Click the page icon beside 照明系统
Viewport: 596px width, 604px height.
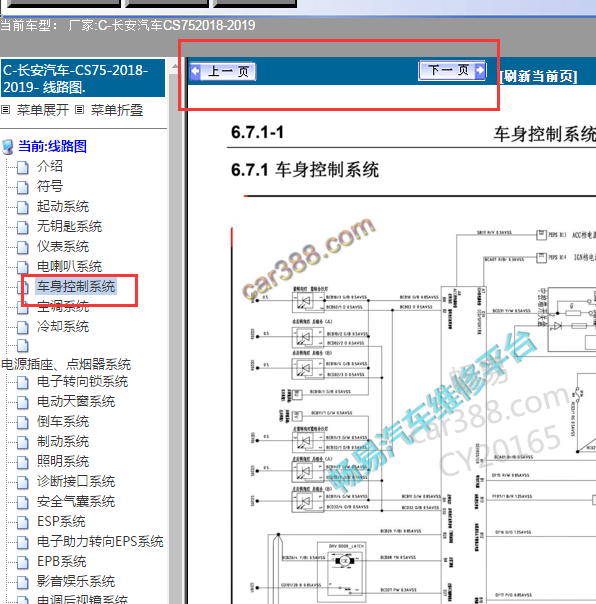pyautogui.click(x=23, y=463)
